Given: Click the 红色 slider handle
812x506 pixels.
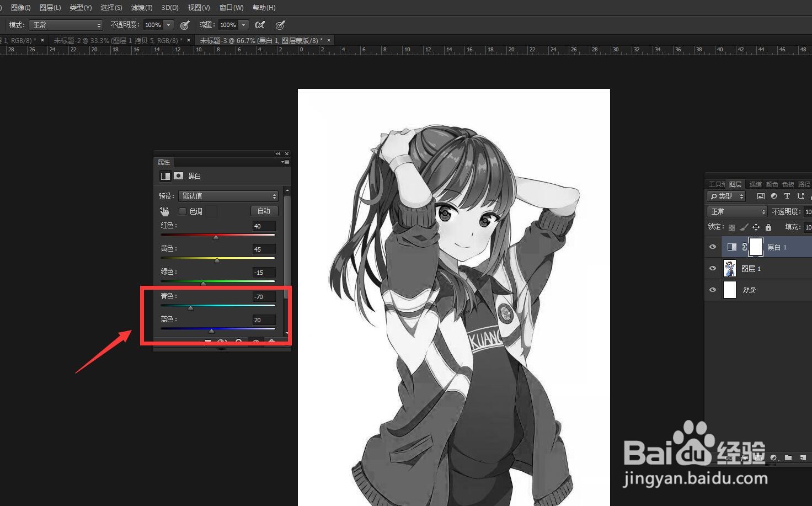Looking at the screenshot, I should click(216, 237).
